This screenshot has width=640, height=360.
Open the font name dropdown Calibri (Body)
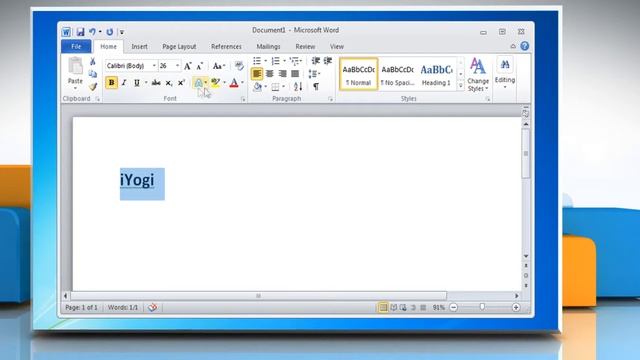(x=154, y=66)
